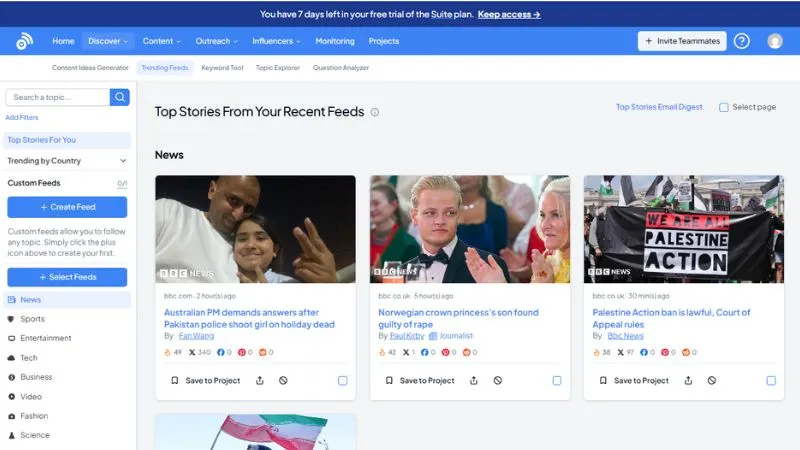Screen dimensions: 800x450
Task: Switch to Keyword Tool tab
Action: click(222, 67)
